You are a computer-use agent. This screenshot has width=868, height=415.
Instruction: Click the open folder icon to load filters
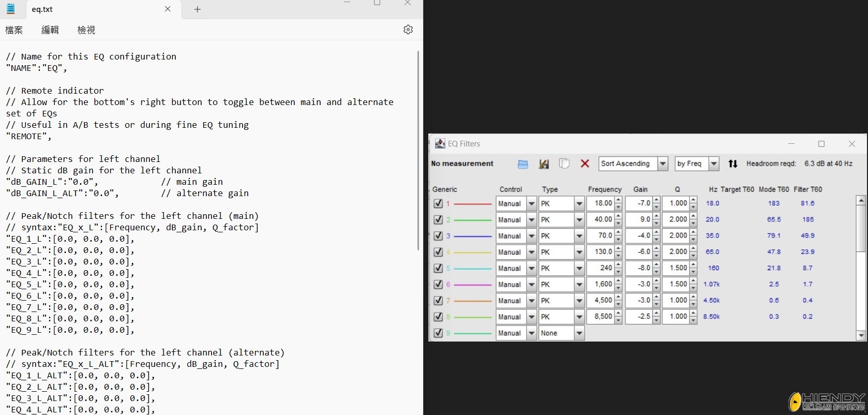click(x=522, y=164)
